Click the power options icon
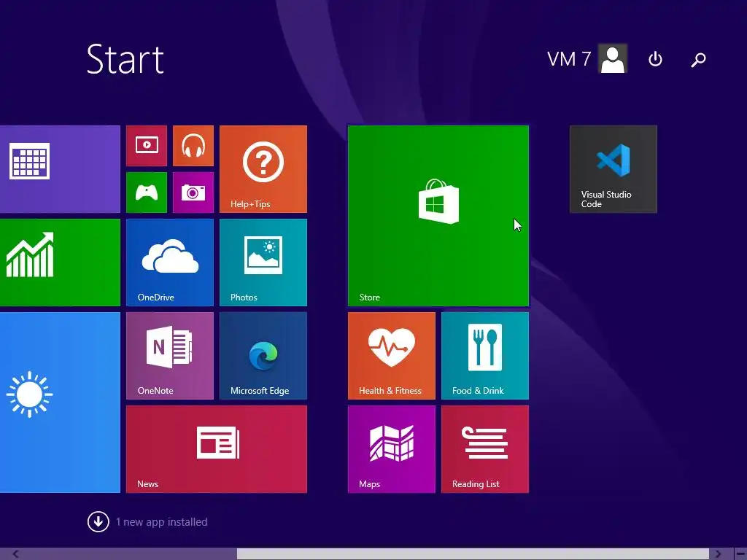This screenshot has width=747, height=560. coord(656,59)
